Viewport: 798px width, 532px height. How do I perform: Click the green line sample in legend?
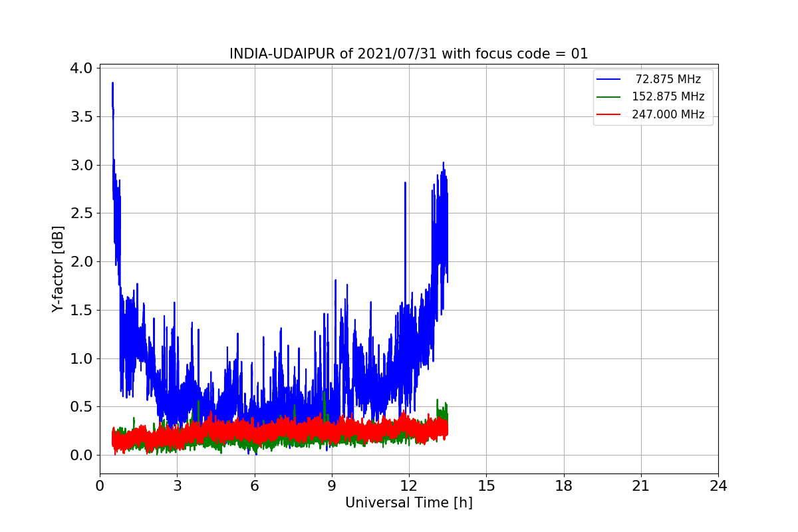(608, 96)
